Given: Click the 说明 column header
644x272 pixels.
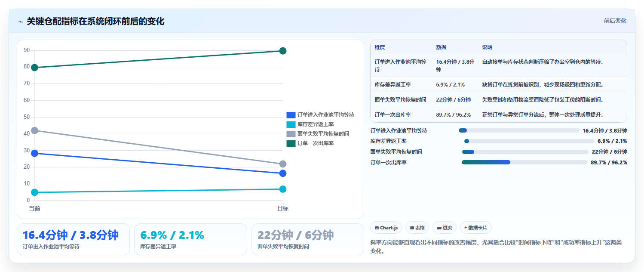Looking at the screenshot, I should pos(488,47).
